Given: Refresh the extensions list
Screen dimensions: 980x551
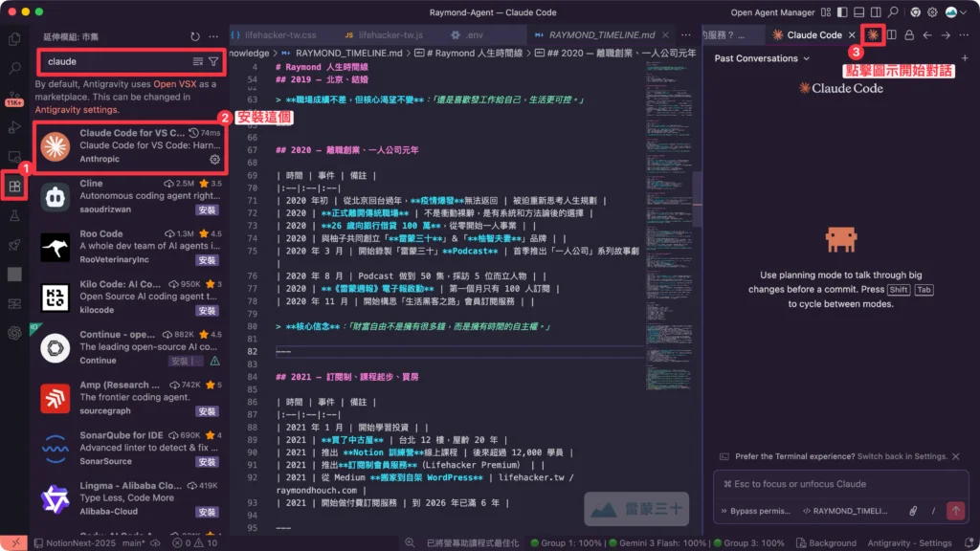Looking at the screenshot, I should point(194,36).
